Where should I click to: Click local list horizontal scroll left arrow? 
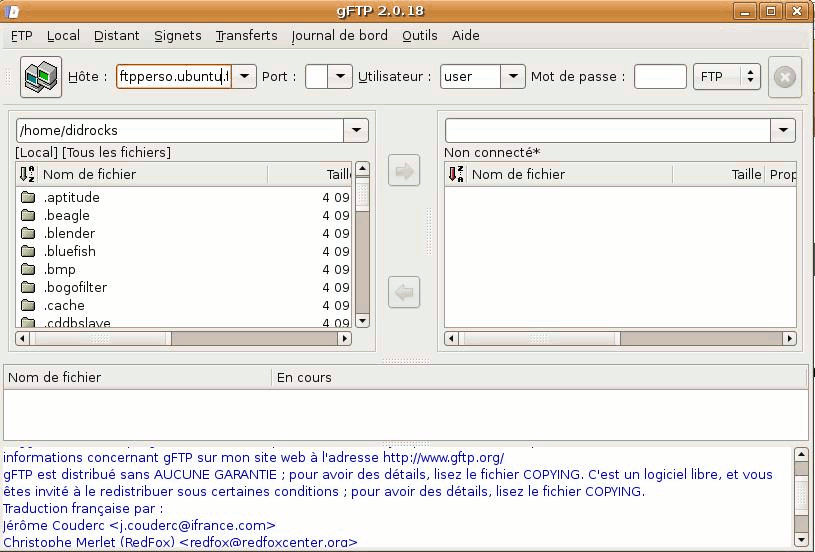[x=22, y=338]
